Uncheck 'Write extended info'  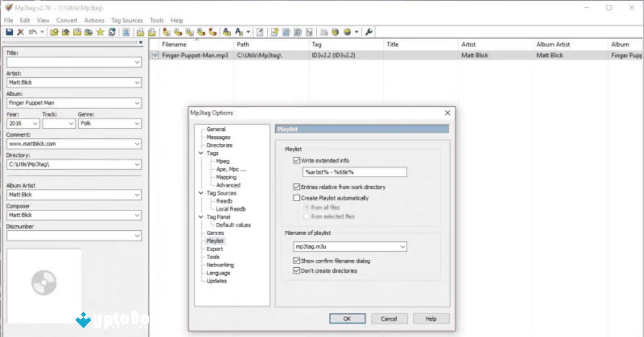tap(296, 160)
